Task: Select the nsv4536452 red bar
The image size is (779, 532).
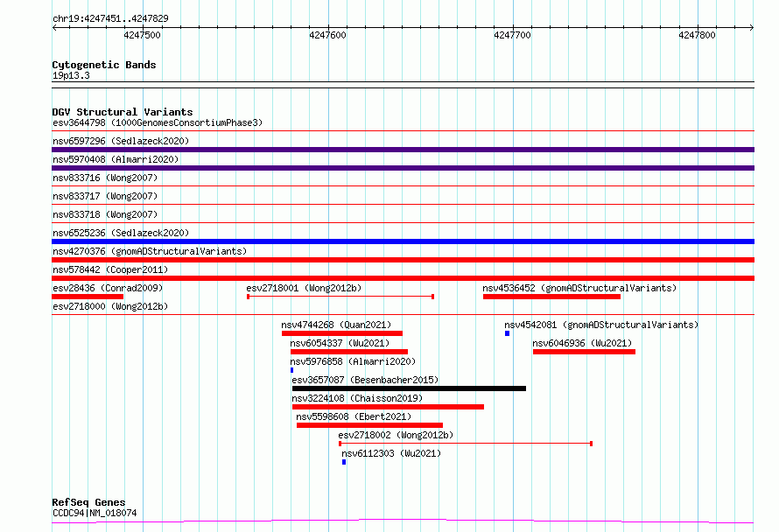Action: point(551,297)
